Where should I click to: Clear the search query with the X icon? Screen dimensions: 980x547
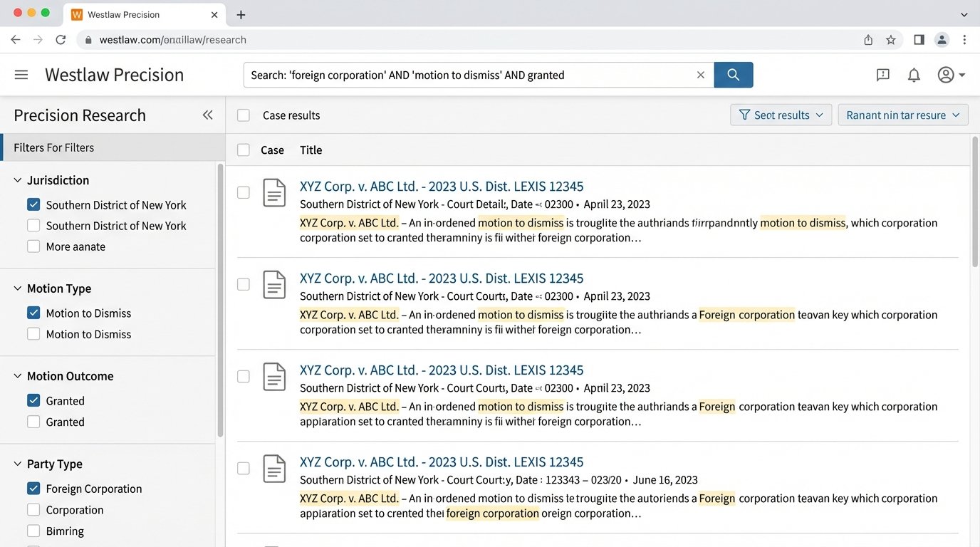pos(700,74)
